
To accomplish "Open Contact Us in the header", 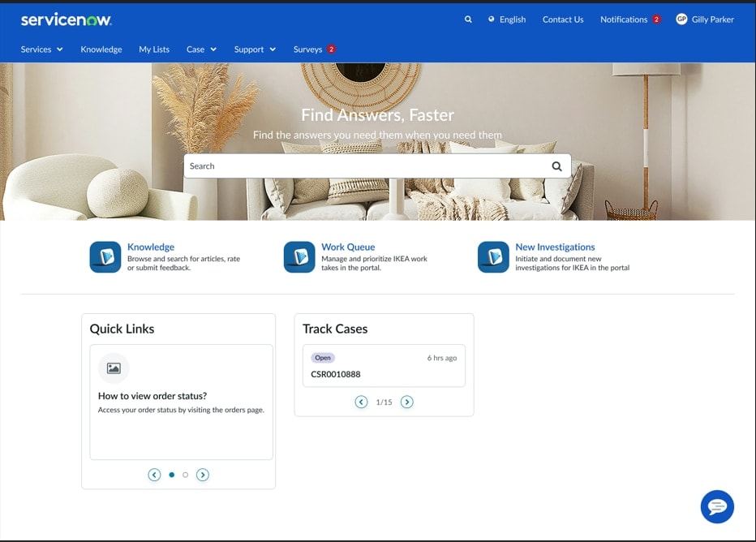I will (563, 19).
